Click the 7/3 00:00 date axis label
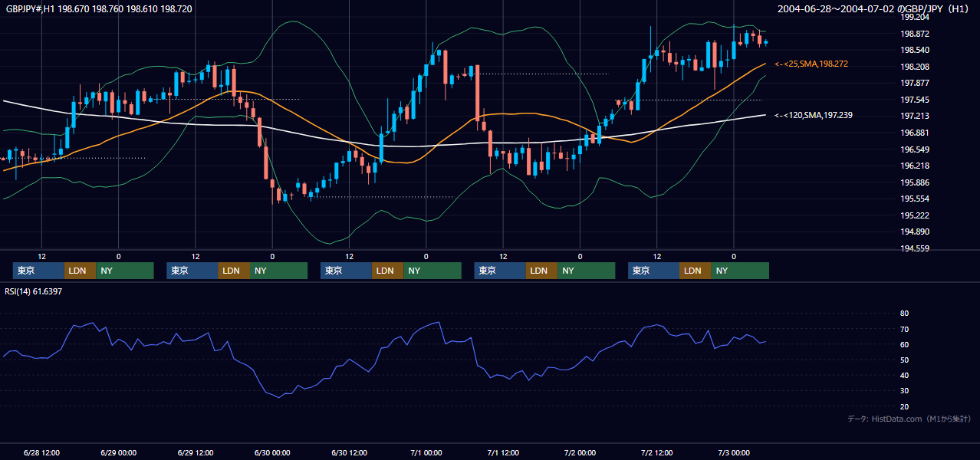980x460 pixels. 734,452
